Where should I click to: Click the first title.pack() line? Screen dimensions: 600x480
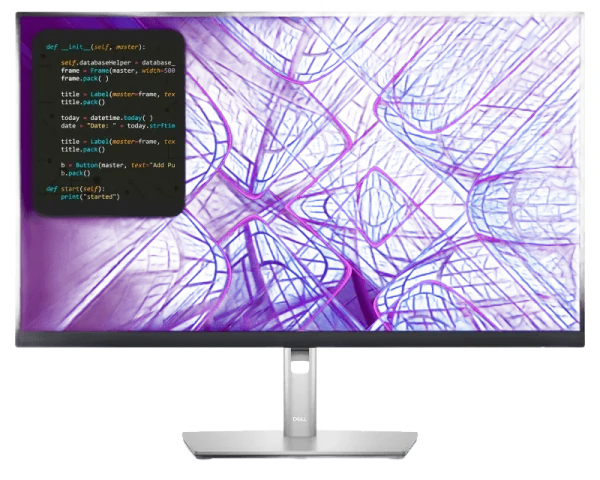tap(83, 102)
